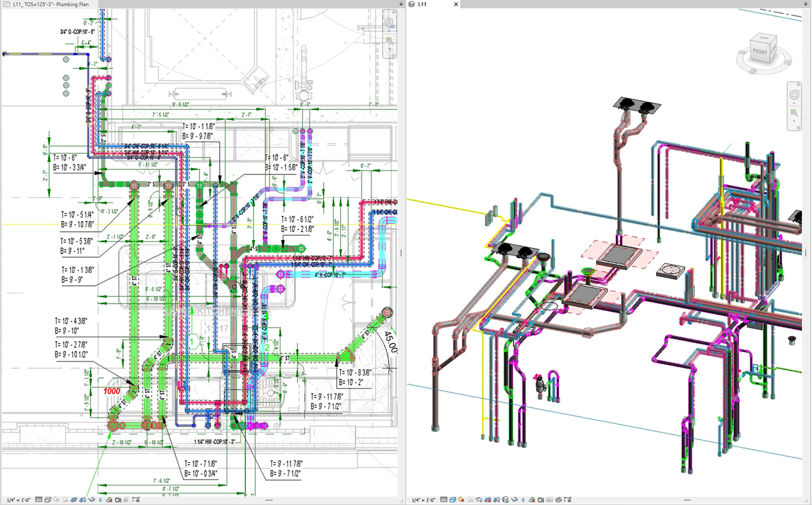Click FRONT face of the ViewCube

pos(760,52)
